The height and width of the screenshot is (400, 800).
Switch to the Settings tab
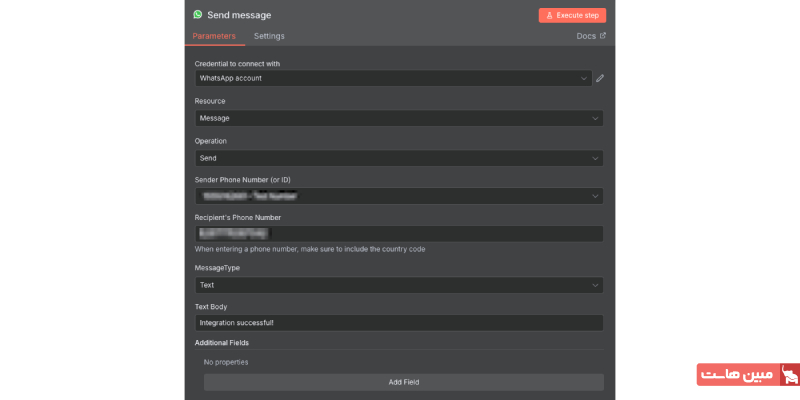(269, 36)
